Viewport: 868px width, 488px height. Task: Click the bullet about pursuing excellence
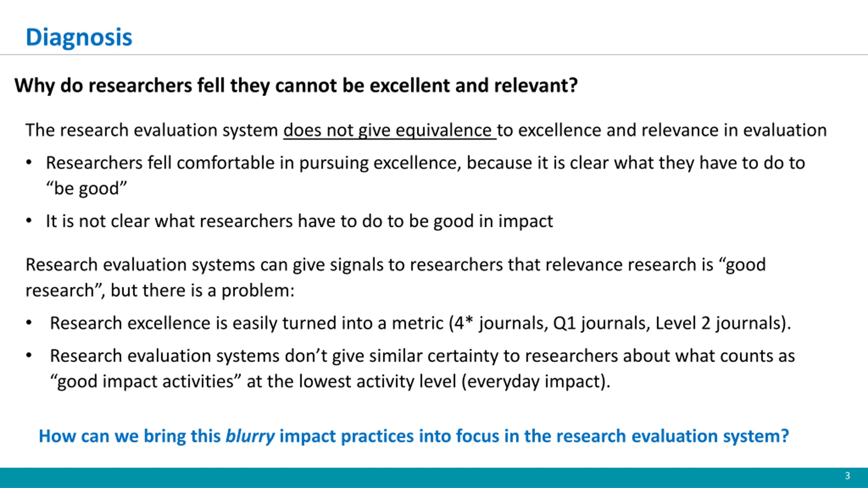point(426,176)
